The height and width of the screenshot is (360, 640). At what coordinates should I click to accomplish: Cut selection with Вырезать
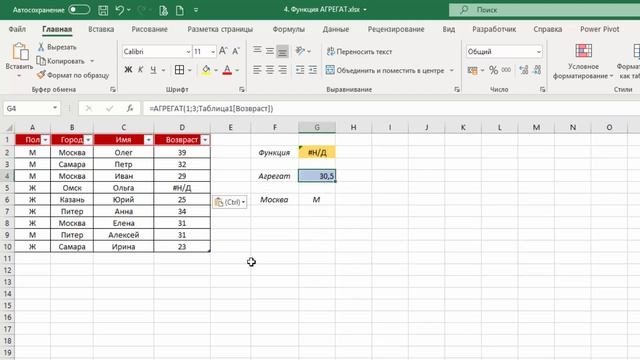[57, 47]
